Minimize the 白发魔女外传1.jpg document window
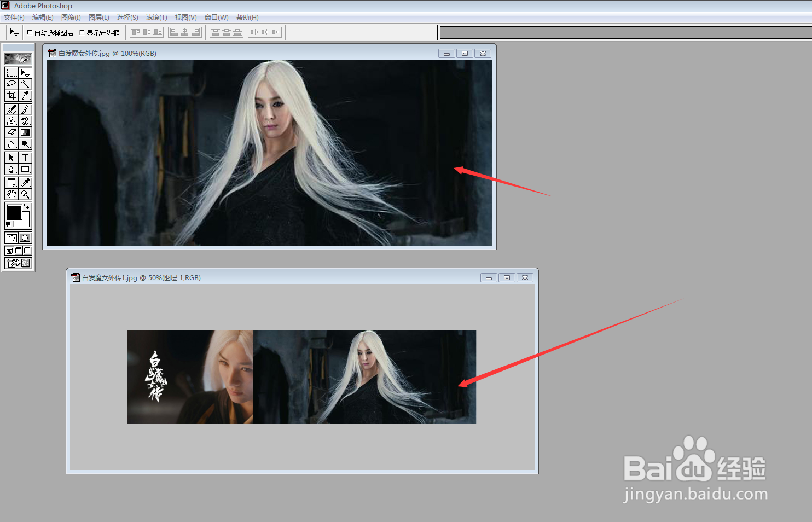 (x=489, y=277)
